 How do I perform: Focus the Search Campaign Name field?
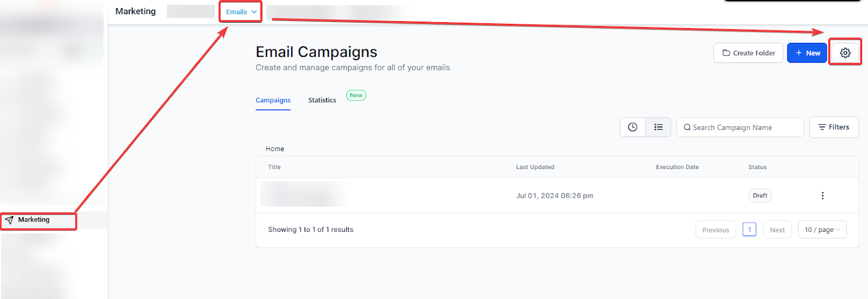(743, 127)
